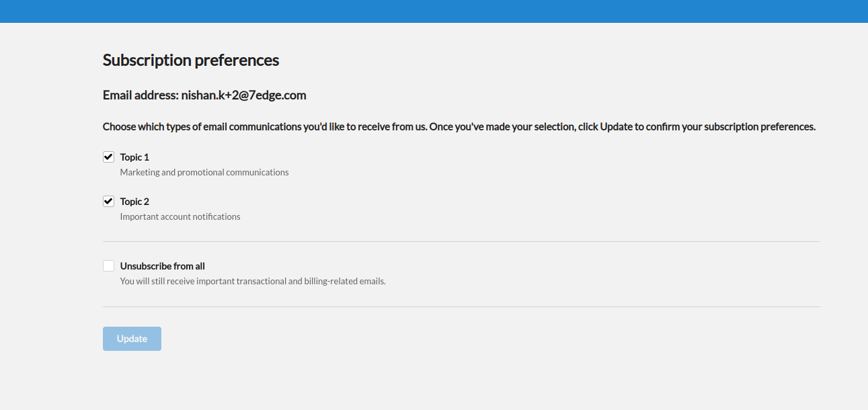868x410 pixels.
Task: Click the "Topic 2" label text
Action: (134, 202)
